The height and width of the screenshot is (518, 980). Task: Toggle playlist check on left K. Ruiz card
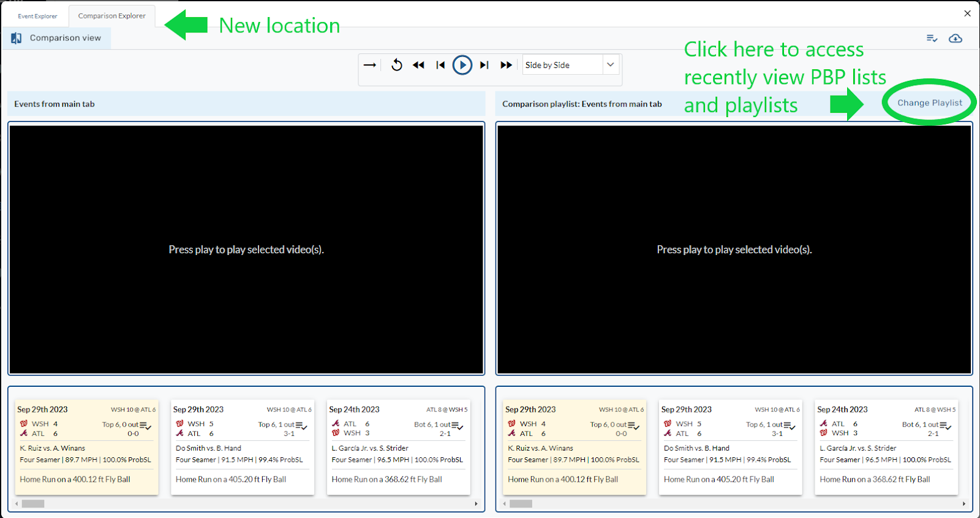point(145,425)
